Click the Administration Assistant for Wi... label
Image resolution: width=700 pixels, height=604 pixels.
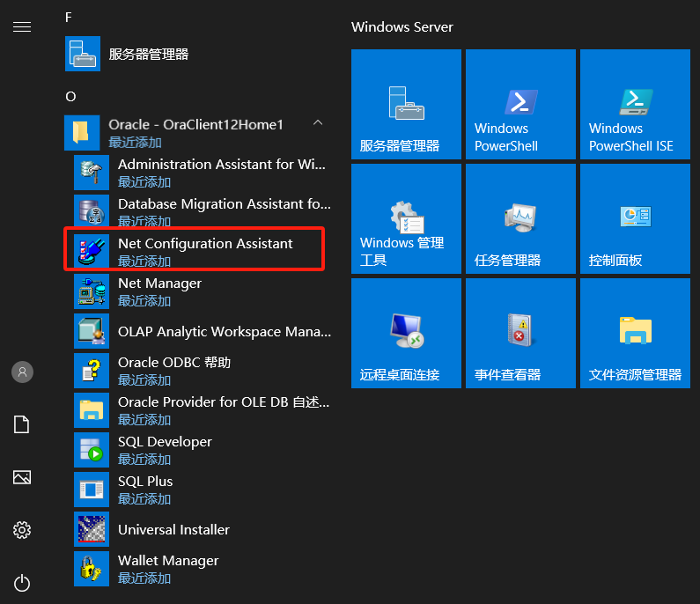[222, 165]
